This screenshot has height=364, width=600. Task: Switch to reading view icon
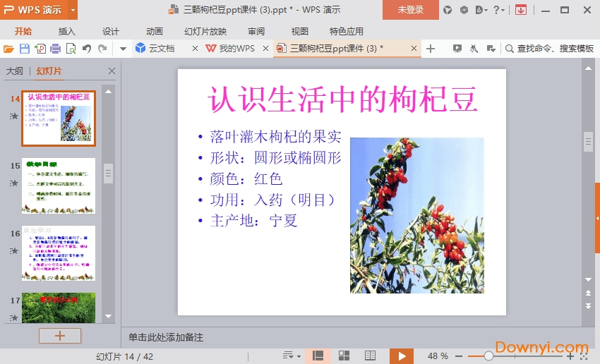(x=370, y=356)
